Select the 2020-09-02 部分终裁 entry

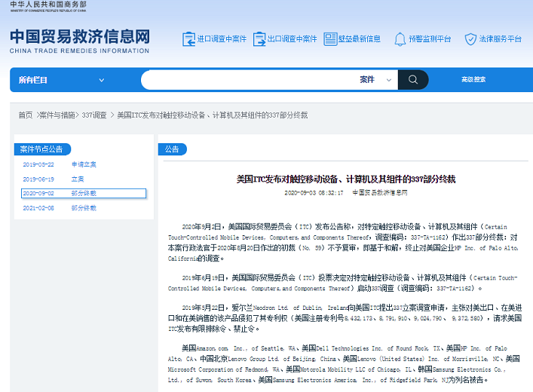coord(84,194)
